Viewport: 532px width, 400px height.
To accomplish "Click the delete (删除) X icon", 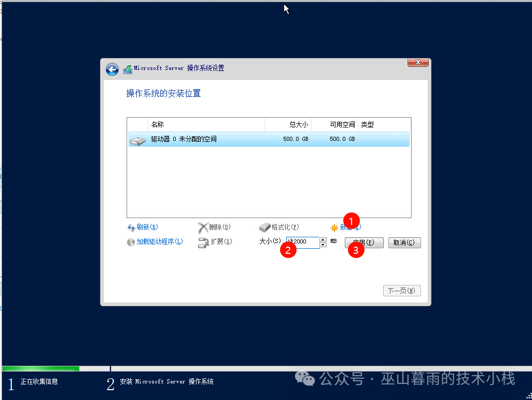I will 203,227.
